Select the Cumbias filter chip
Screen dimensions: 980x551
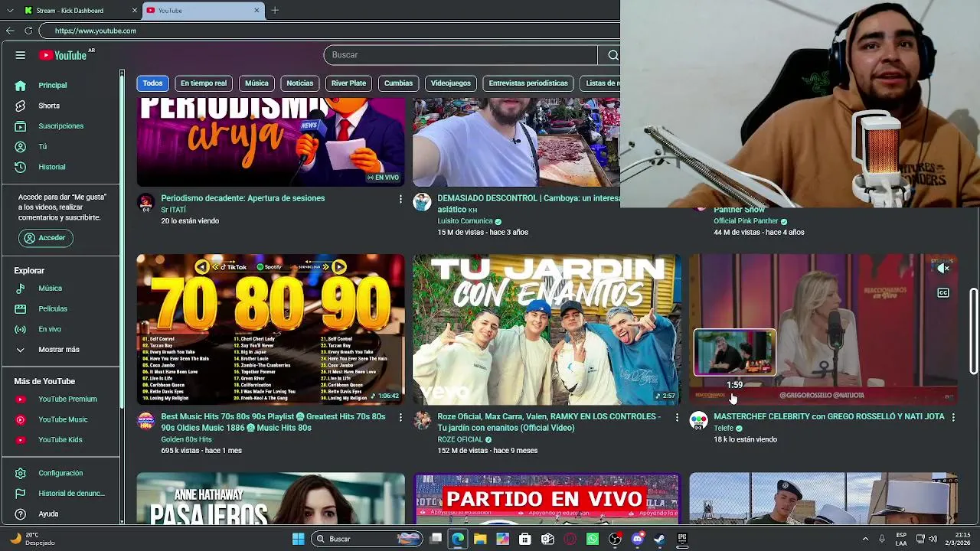coord(398,83)
